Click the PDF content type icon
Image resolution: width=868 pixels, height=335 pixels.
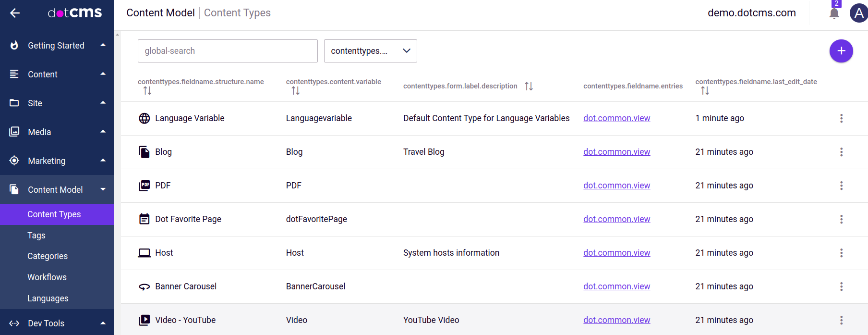(x=144, y=186)
